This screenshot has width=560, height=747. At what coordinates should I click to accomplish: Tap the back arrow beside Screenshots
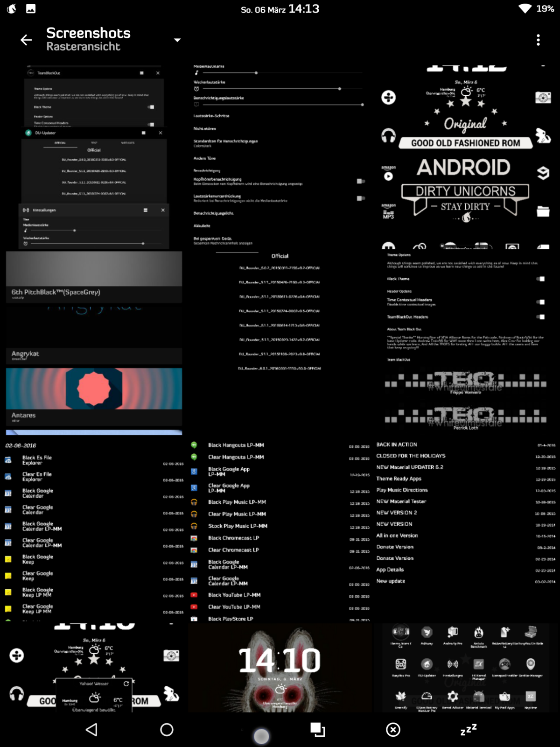(x=26, y=40)
